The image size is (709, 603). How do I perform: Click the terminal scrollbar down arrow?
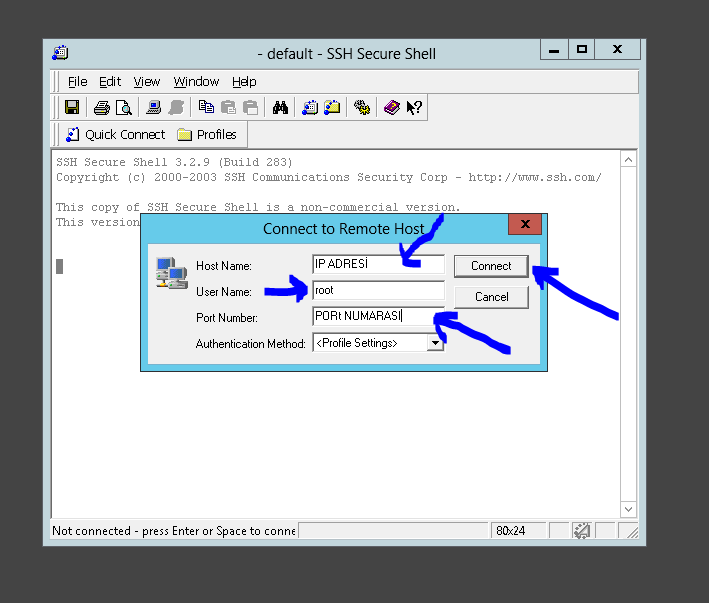pos(628,510)
